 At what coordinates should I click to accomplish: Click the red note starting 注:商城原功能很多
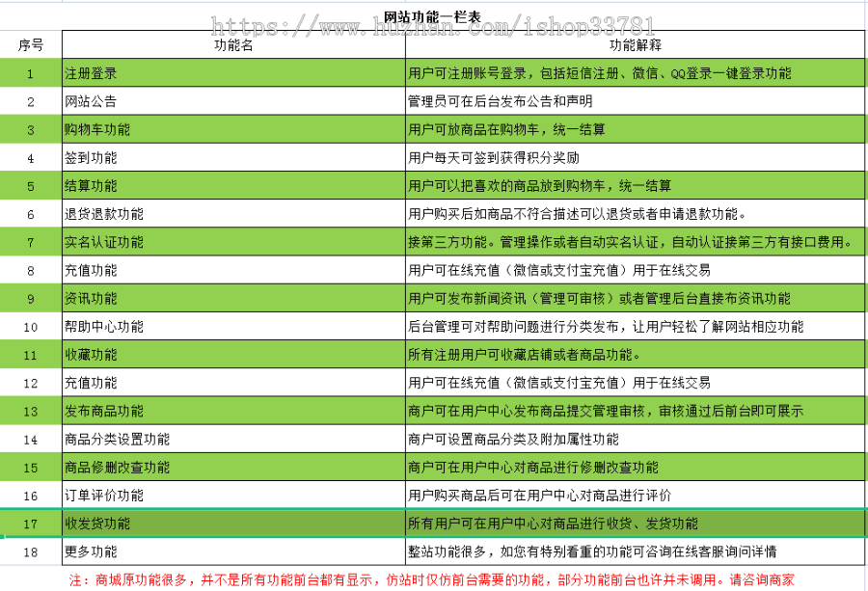pos(432,579)
